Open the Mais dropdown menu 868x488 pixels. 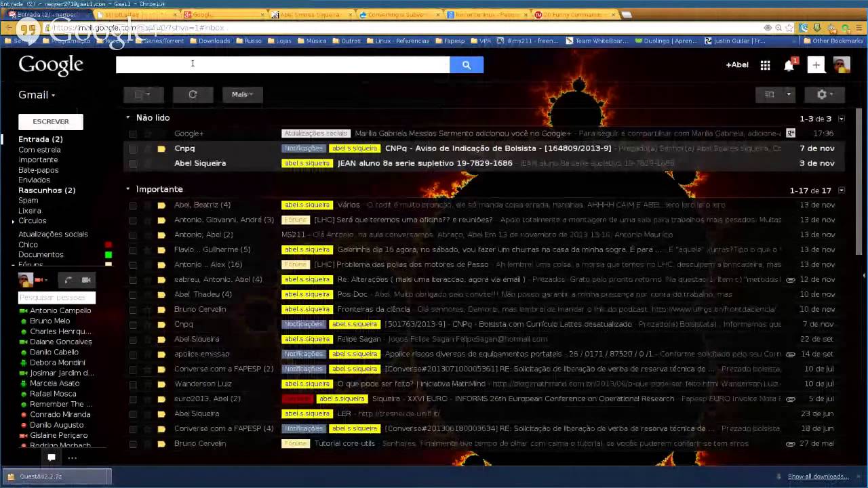point(242,94)
